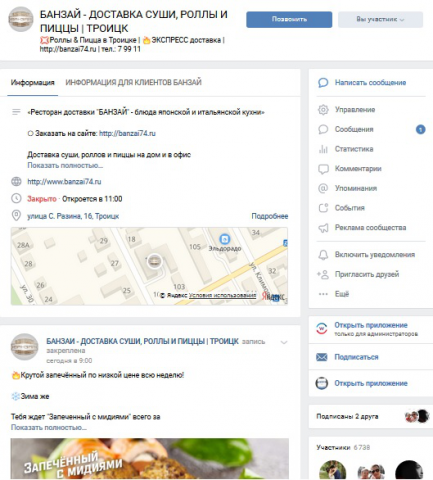Open the lower Открыть приложение link

coord(371,383)
